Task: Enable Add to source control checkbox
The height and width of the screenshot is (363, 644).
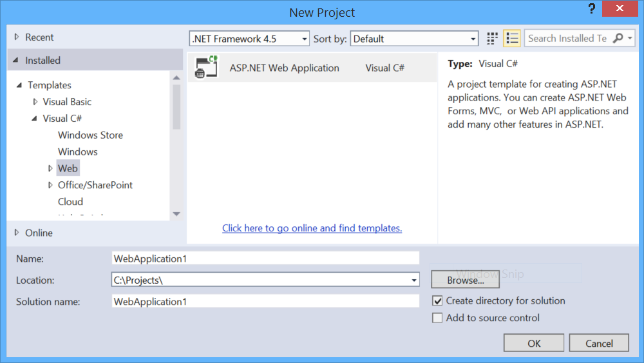Action: 438,318
